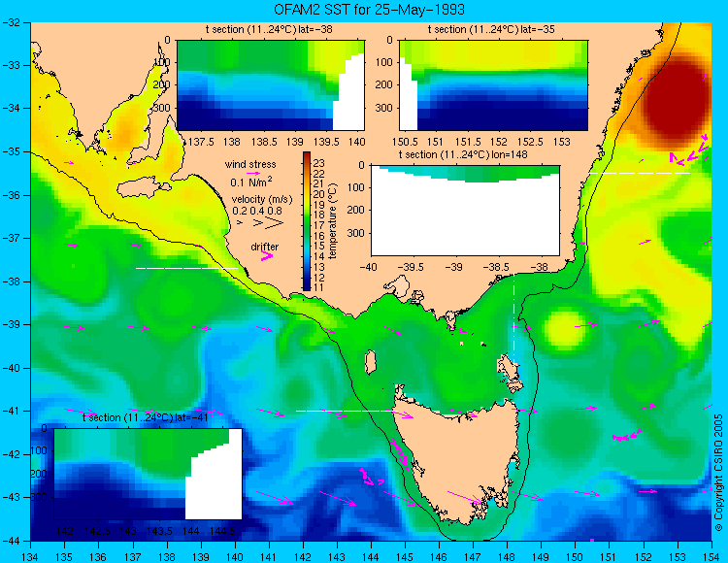Click "139.5" on lat=-38 inset axis

coord(326,141)
